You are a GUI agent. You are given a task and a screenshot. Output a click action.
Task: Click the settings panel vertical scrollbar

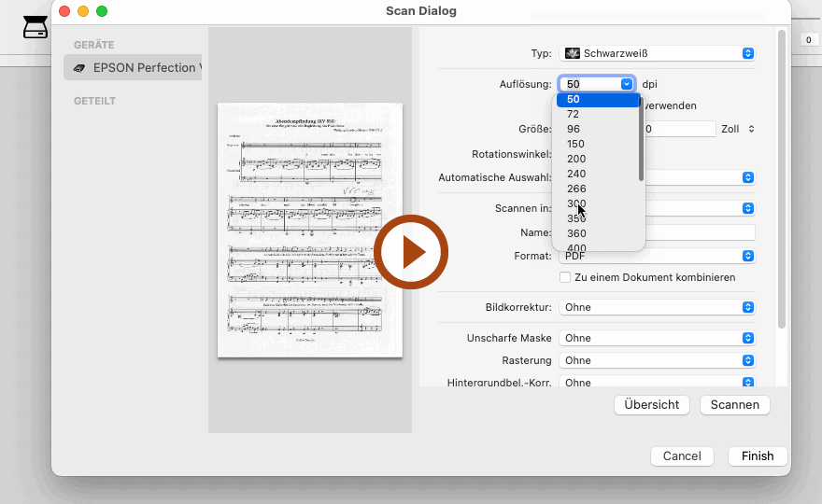click(x=782, y=180)
